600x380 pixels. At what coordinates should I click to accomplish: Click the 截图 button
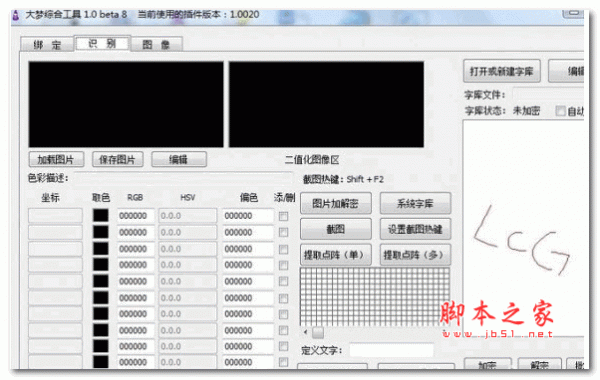coord(336,229)
